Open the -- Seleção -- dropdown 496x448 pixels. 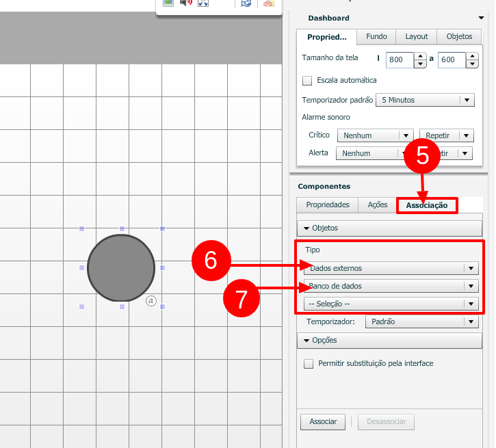(x=391, y=304)
